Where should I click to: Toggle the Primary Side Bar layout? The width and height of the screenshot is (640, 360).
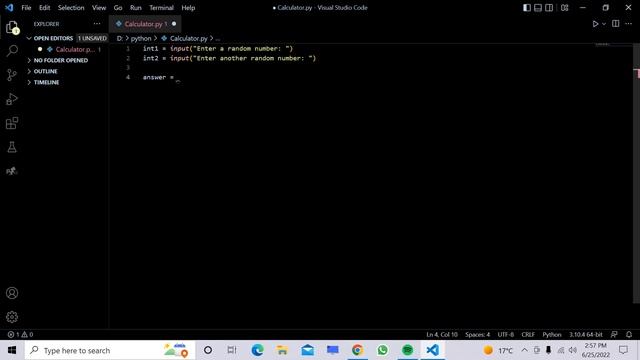[x=527, y=8]
